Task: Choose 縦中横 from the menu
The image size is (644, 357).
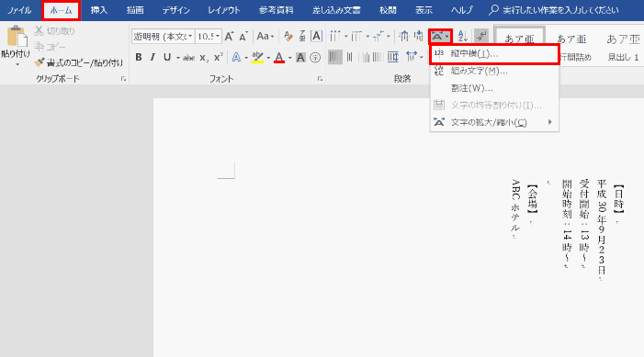Action: [494, 54]
